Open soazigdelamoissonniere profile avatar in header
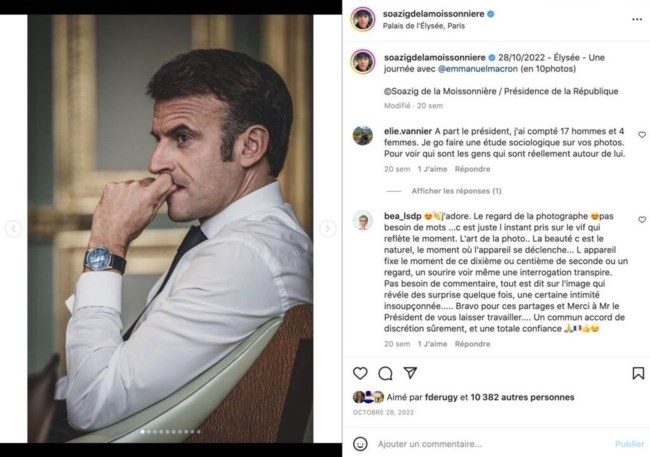The height and width of the screenshot is (457, 650). (x=362, y=19)
